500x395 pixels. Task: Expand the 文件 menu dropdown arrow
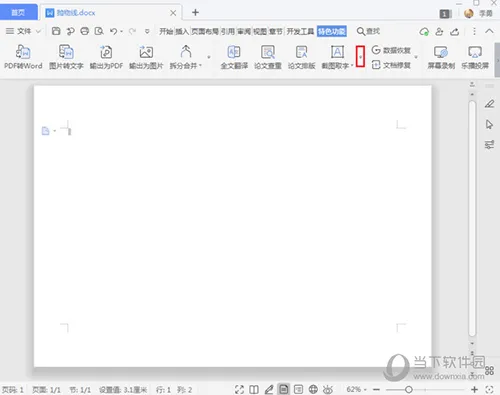[38, 32]
